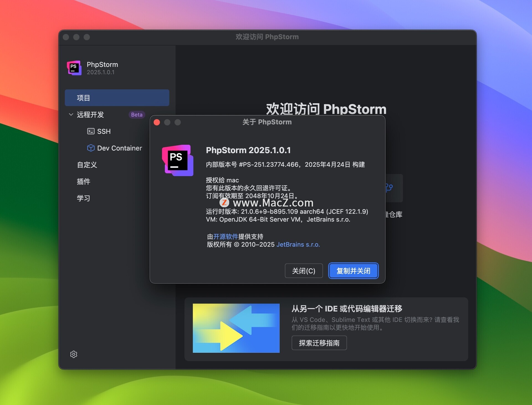The width and height of the screenshot is (532, 405).
Task: Close the About PhpStorm dialog with red button
Action: 157,122
